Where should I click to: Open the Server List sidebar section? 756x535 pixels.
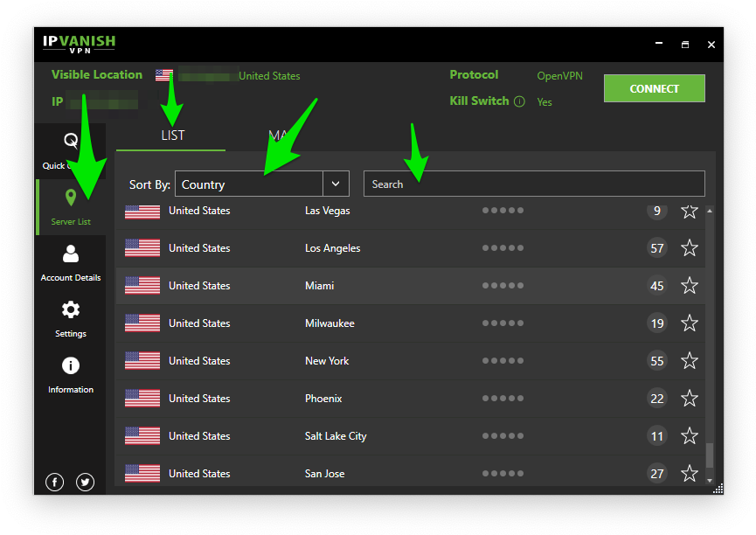[71, 207]
